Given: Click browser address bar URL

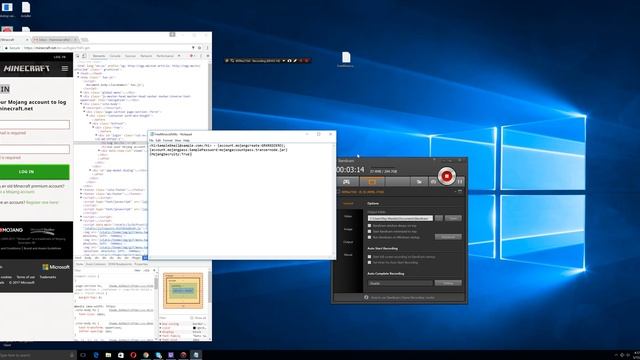Looking at the screenshot, I should 57,48.
